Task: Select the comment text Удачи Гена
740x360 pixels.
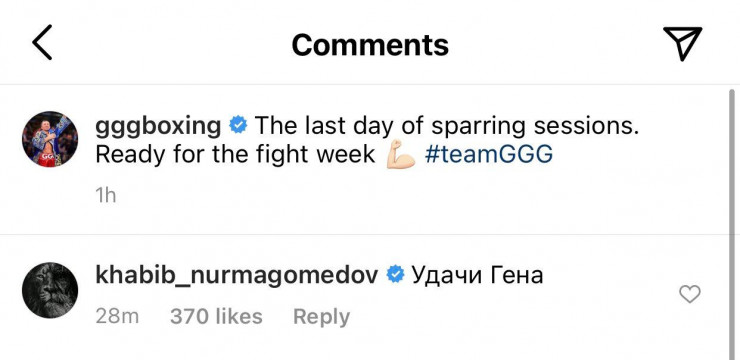Action: [477, 276]
